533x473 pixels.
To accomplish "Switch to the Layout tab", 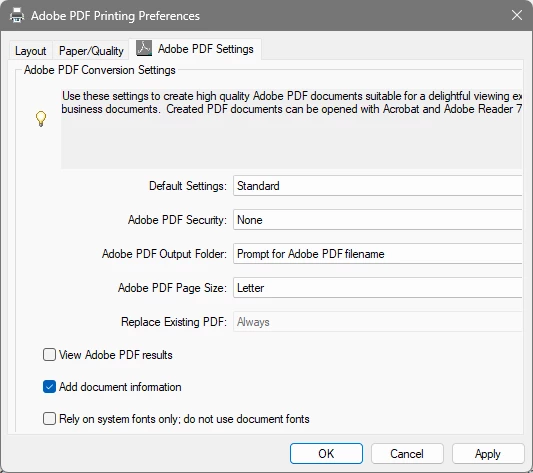I will pyautogui.click(x=31, y=51).
